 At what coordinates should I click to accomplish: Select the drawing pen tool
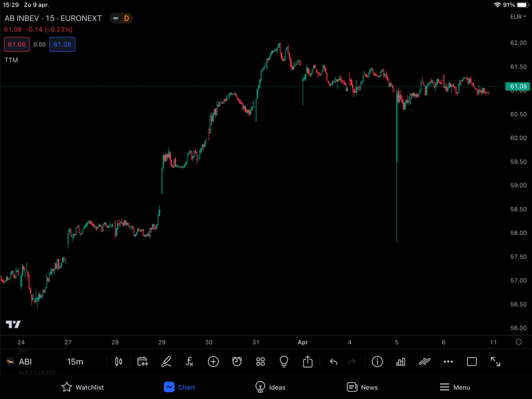click(166, 362)
